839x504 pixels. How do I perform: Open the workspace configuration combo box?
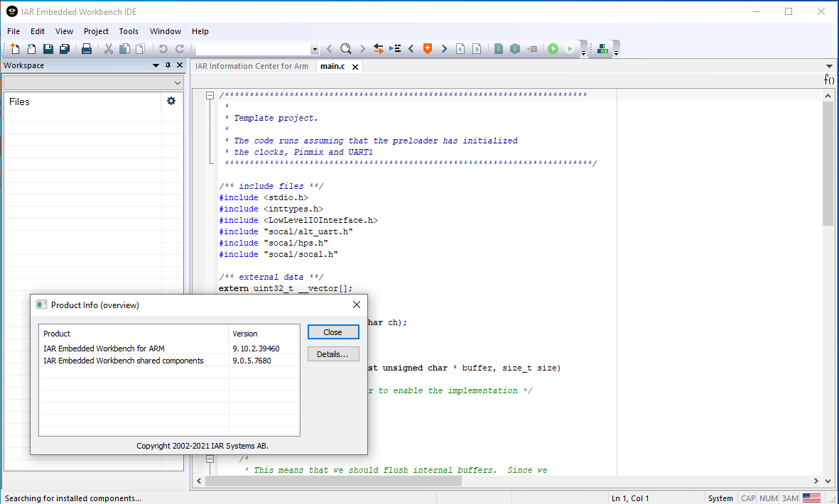pos(94,83)
